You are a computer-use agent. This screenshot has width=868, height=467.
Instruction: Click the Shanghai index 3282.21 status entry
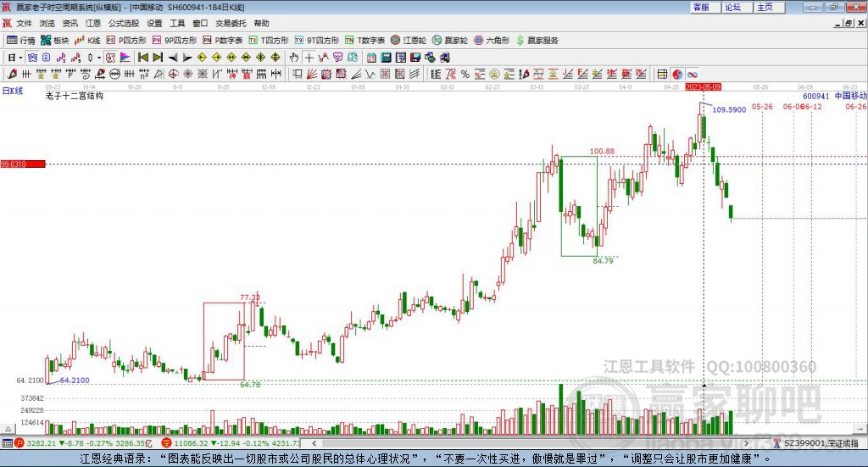[x=83, y=443]
